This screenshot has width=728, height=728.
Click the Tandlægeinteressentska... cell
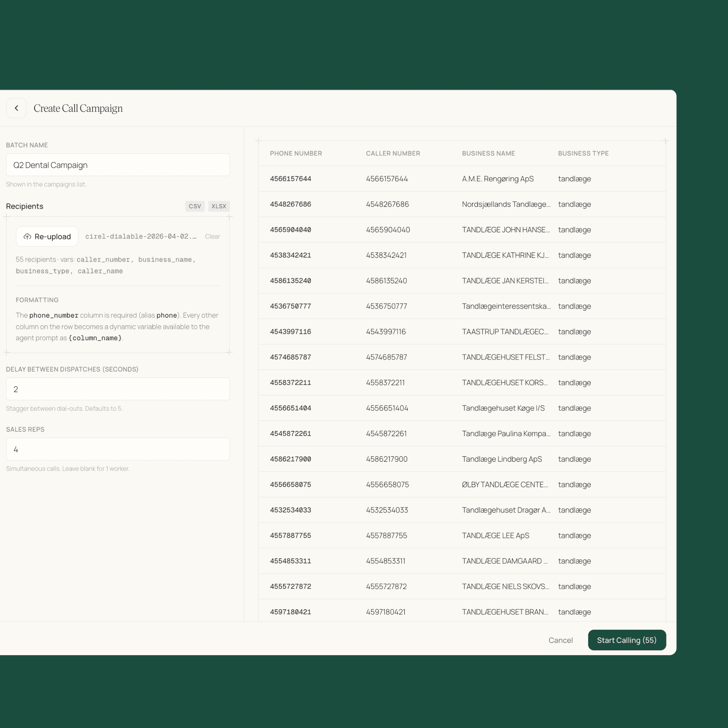click(506, 306)
